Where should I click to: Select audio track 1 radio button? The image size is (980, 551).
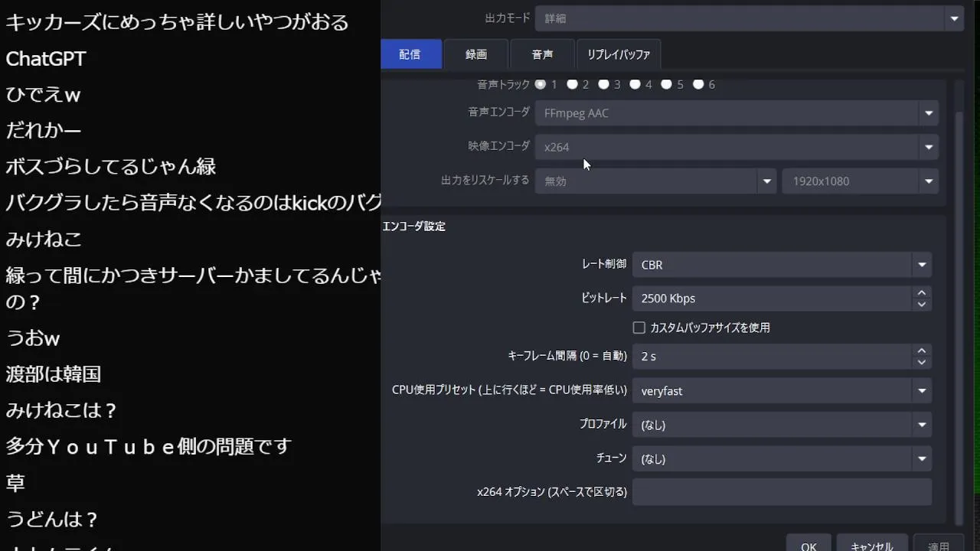[541, 84]
